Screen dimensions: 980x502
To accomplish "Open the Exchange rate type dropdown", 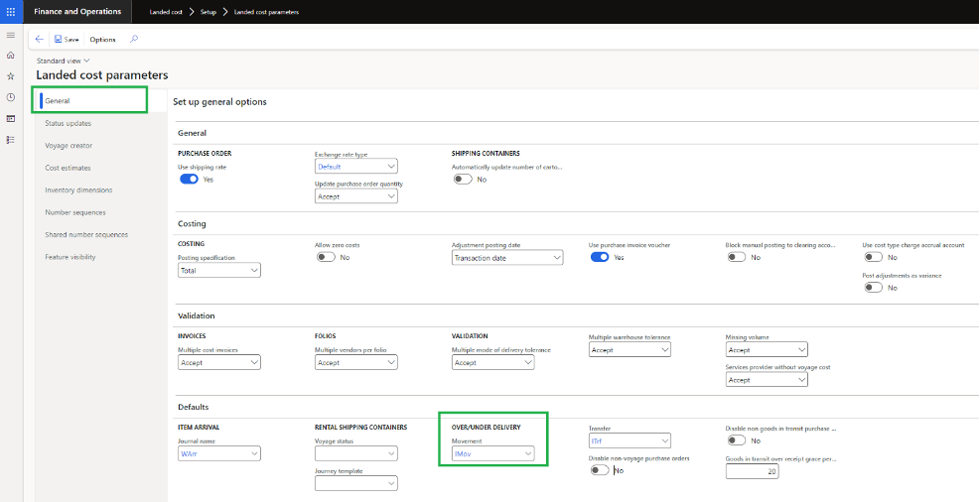I will [x=355, y=167].
